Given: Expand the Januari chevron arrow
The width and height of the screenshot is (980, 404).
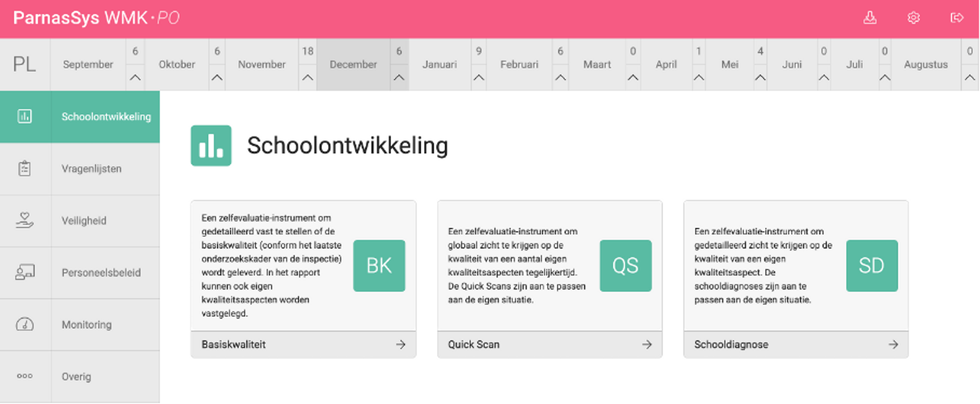Looking at the screenshot, I should tap(479, 78).
